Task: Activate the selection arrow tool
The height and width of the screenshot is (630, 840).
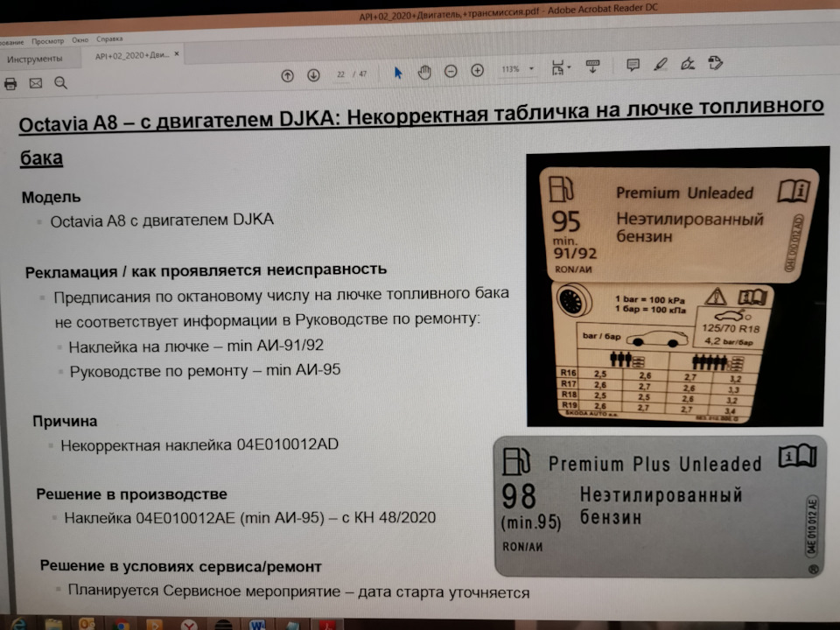Action: tap(398, 73)
